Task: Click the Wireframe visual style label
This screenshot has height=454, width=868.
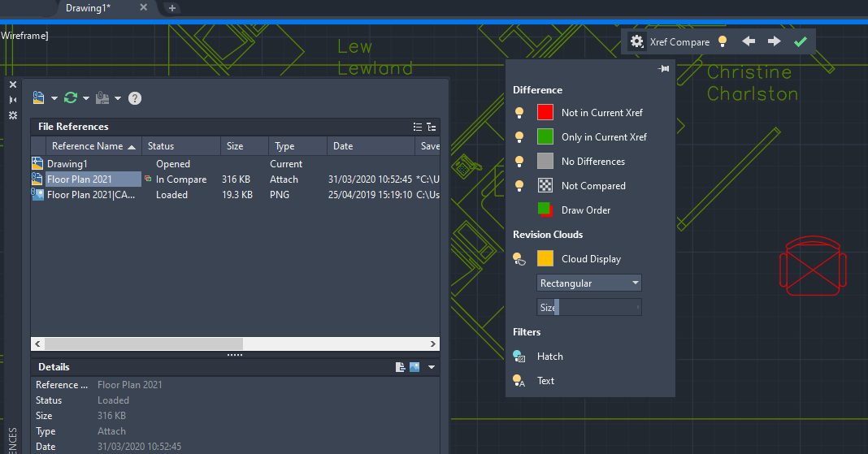Action: (x=24, y=36)
